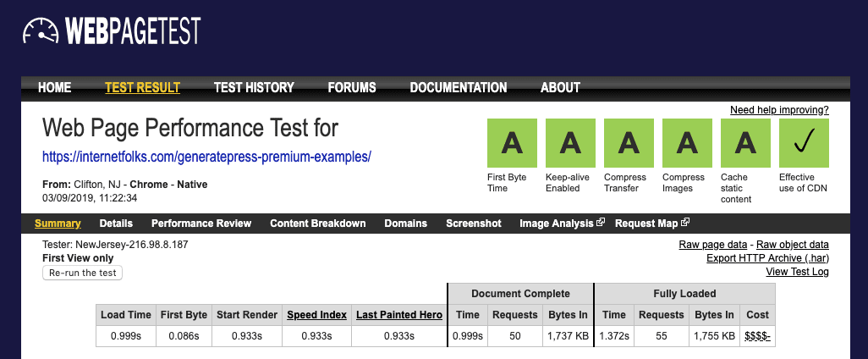Click the Effective use of CDN checkmark
The image size is (868, 359).
[804, 143]
